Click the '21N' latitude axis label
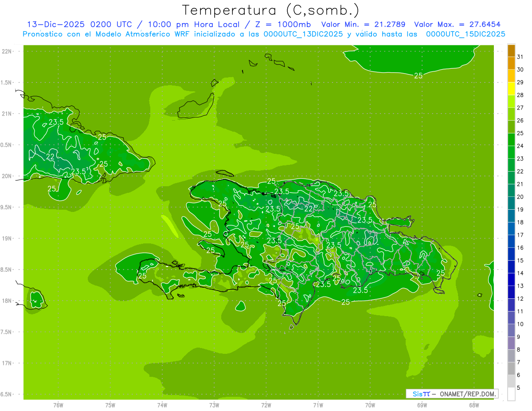 pyautogui.click(x=7, y=114)
